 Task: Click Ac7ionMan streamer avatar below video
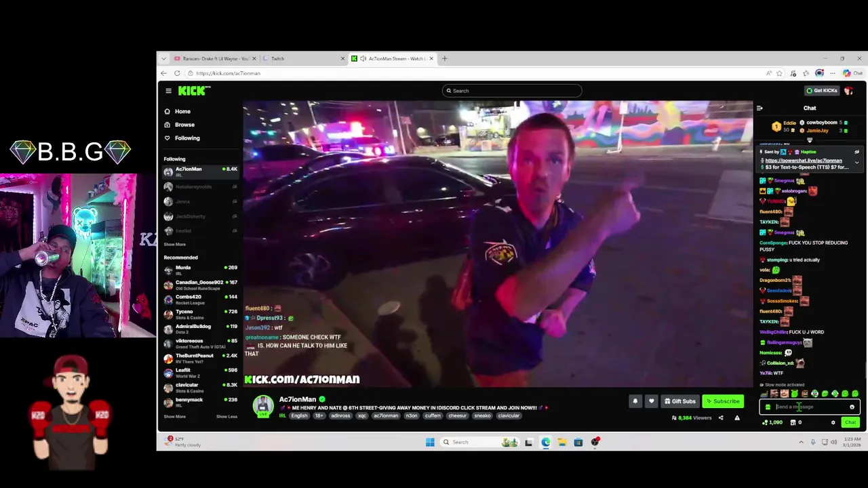(263, 406)
